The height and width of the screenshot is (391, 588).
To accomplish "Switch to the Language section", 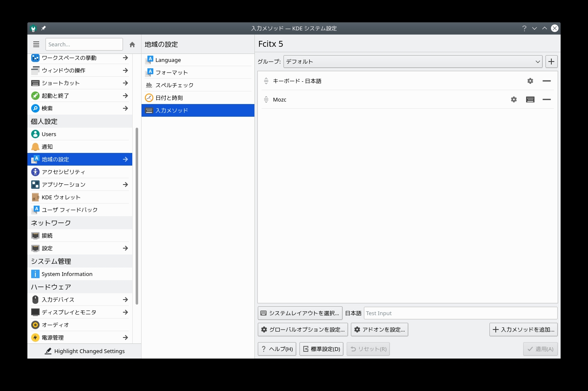I will (x=168, y=59).
